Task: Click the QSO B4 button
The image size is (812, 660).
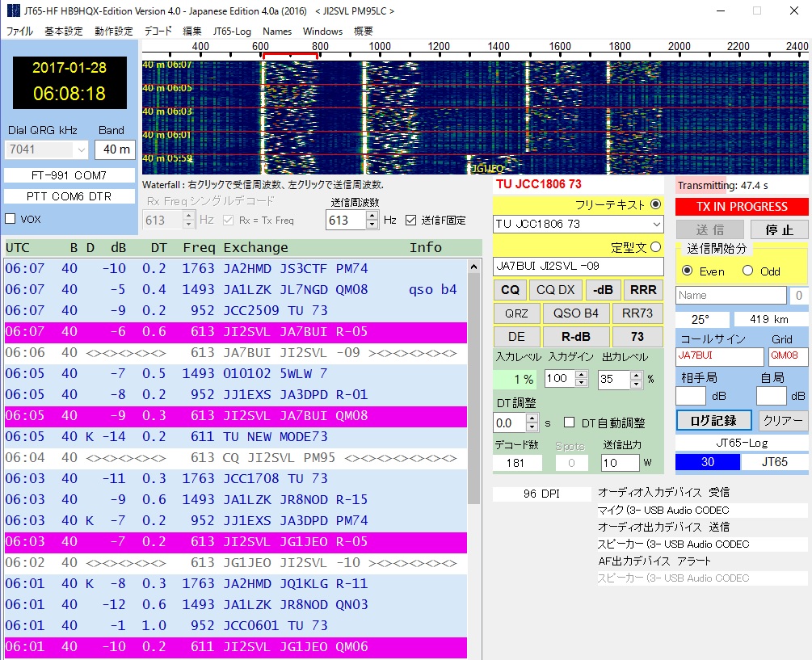Action: (x=575, y=313)
